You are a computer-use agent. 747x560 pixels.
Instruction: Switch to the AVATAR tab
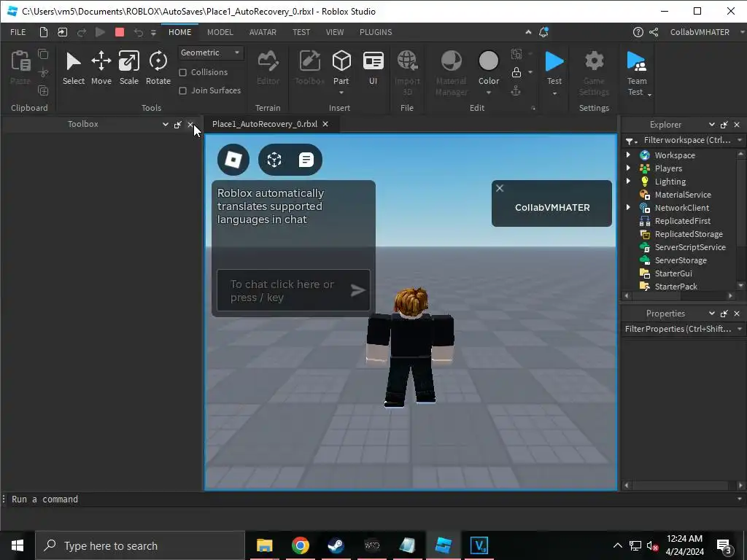(x=263, y=32)
